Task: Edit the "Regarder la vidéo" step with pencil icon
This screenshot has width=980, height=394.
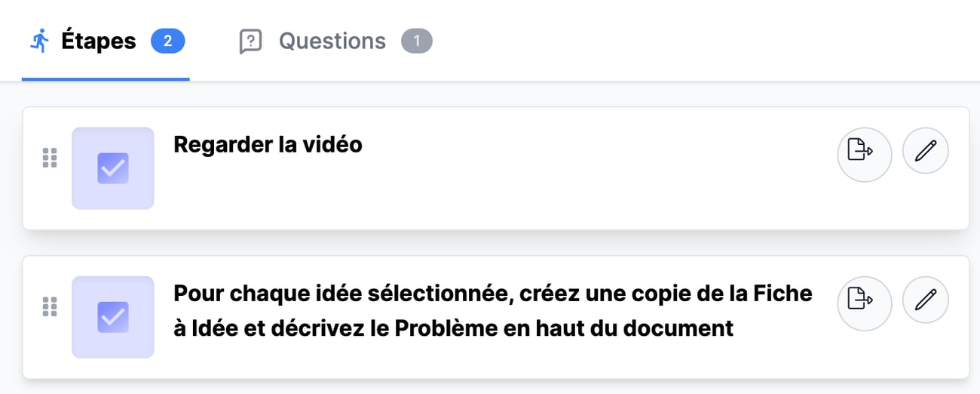Action: pyautogui.click(x=925, y=151)
